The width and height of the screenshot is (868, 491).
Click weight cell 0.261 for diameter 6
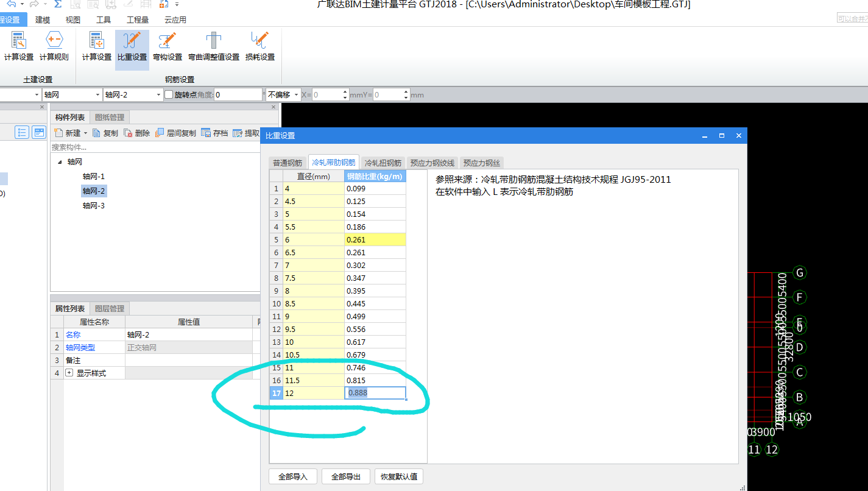click(375, 239)
